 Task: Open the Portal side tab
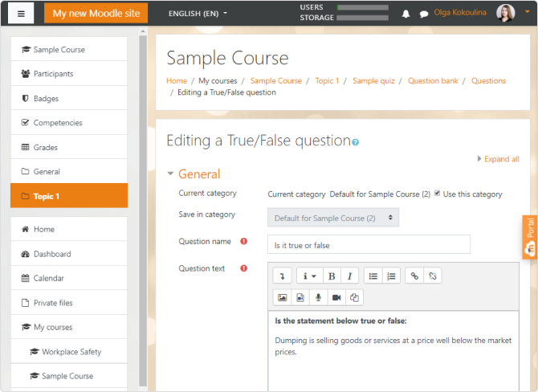530,238
